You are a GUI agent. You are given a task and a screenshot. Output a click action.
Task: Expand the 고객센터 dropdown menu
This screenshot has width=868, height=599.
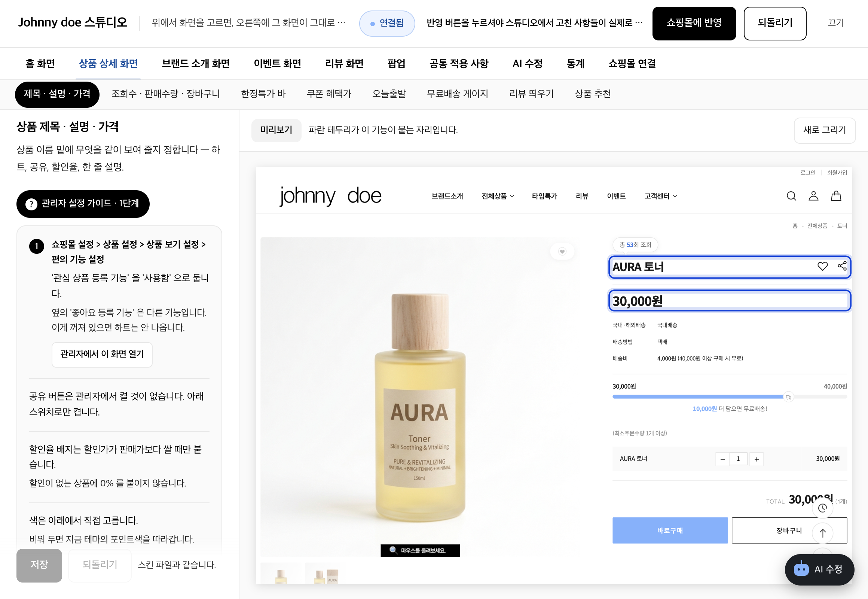(x=661, y=196)
